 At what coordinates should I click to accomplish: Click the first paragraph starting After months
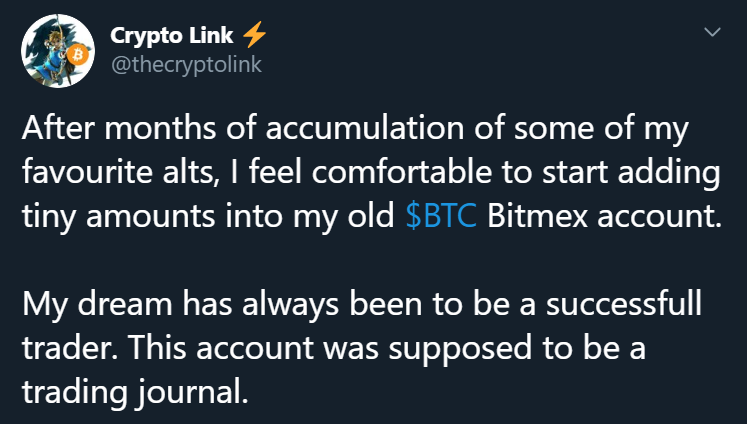[372, 172]
